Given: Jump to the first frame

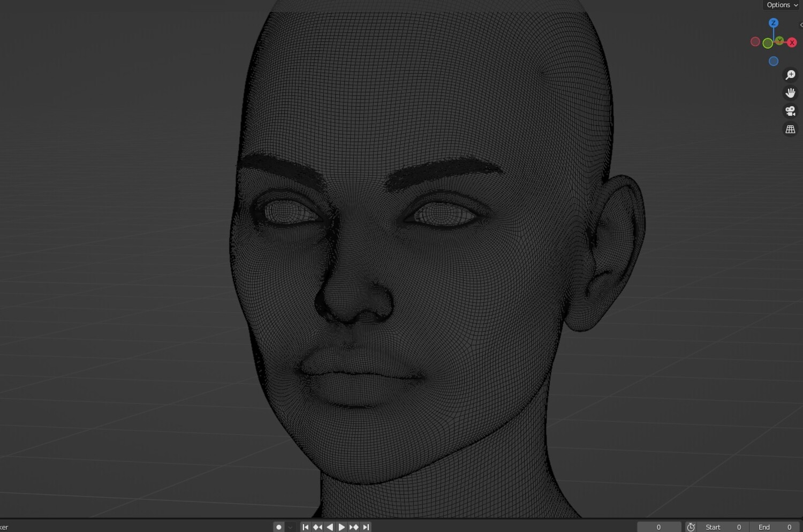Looking at the screenshot, I should click(x=306, y=527).
